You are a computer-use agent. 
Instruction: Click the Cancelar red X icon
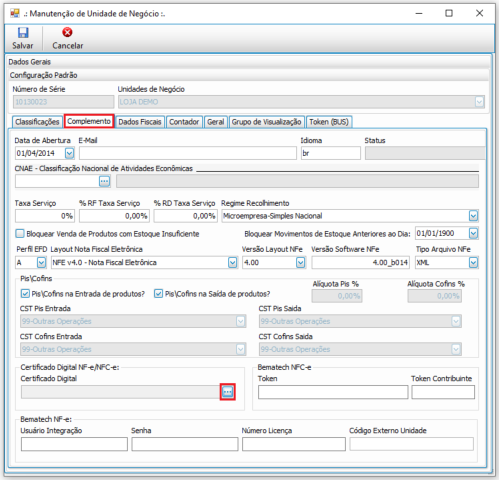67,32
